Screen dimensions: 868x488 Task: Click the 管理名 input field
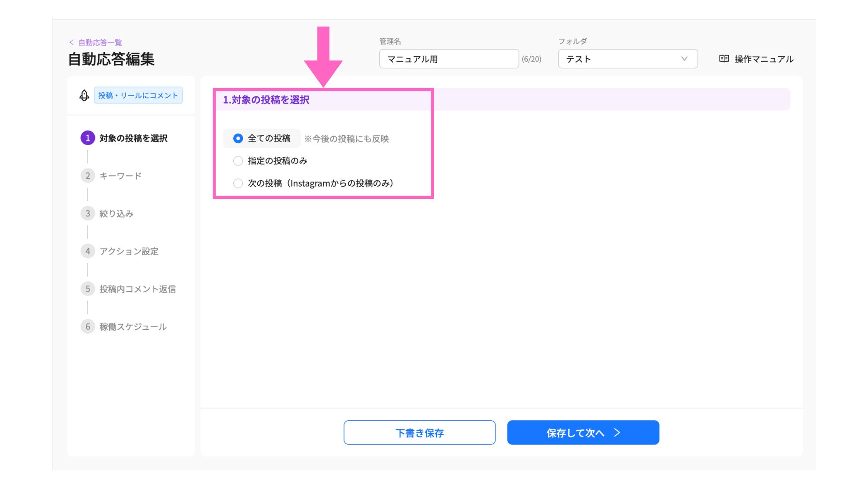[448, 59]
